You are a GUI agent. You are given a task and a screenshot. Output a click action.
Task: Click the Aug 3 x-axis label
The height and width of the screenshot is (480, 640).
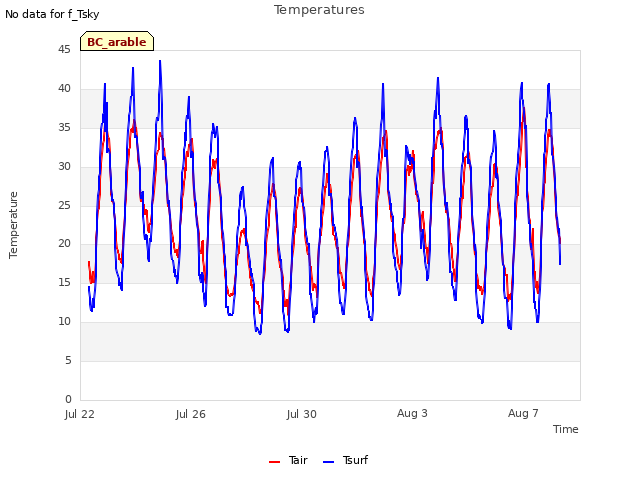click(x=412, y=413)
